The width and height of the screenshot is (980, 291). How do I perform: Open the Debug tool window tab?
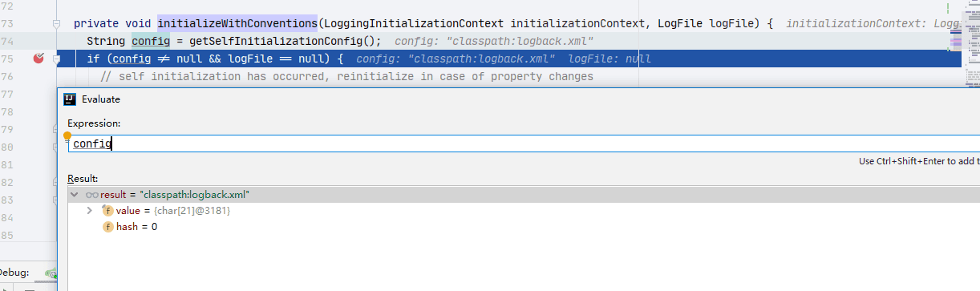pyautogui.click(x=14, y=273)
